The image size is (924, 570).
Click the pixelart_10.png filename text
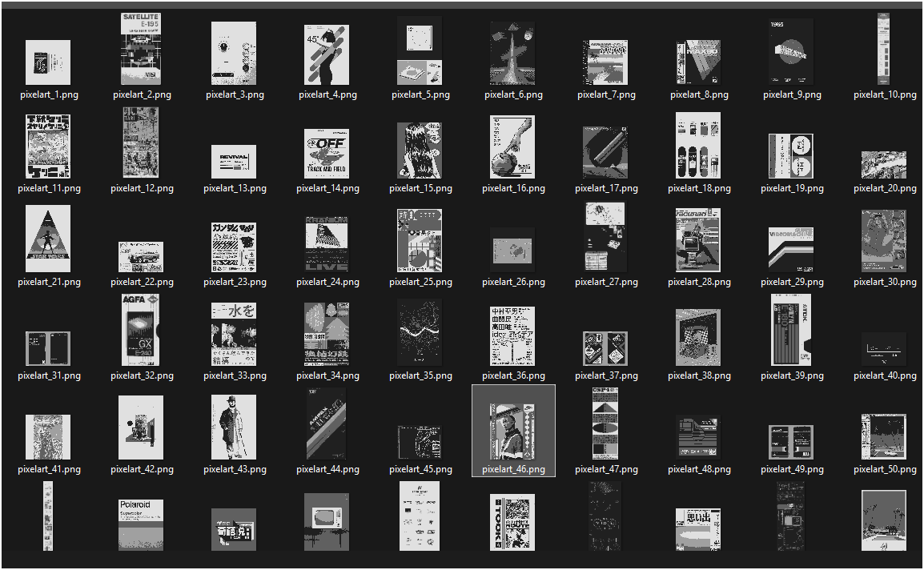pos(885,94)
